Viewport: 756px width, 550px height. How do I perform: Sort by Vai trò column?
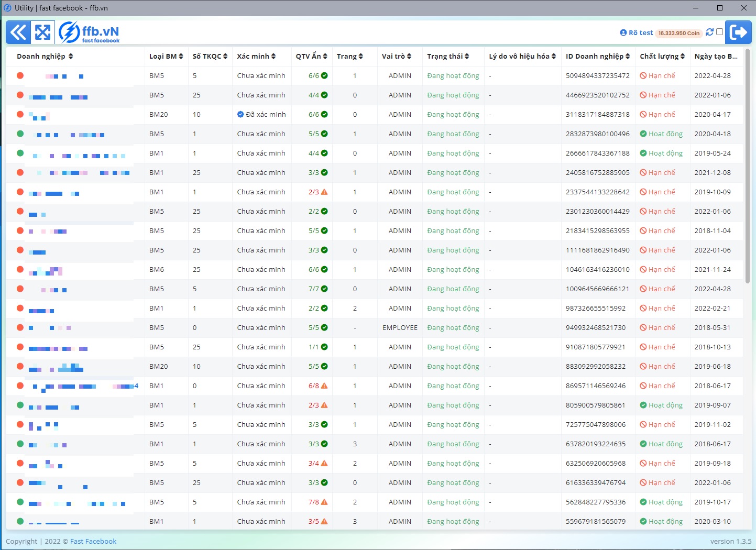pos(397,56)
